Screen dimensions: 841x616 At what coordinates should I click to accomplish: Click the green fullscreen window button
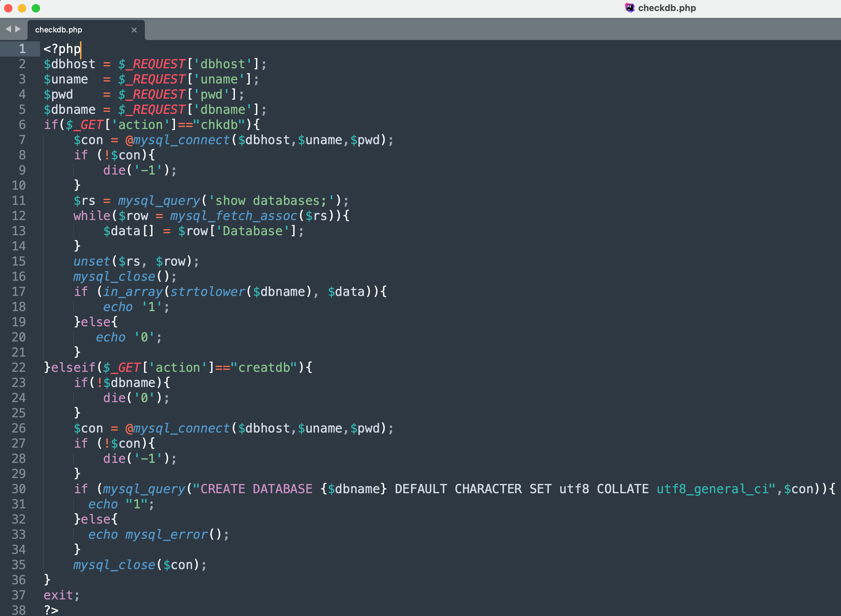point(36,8)
